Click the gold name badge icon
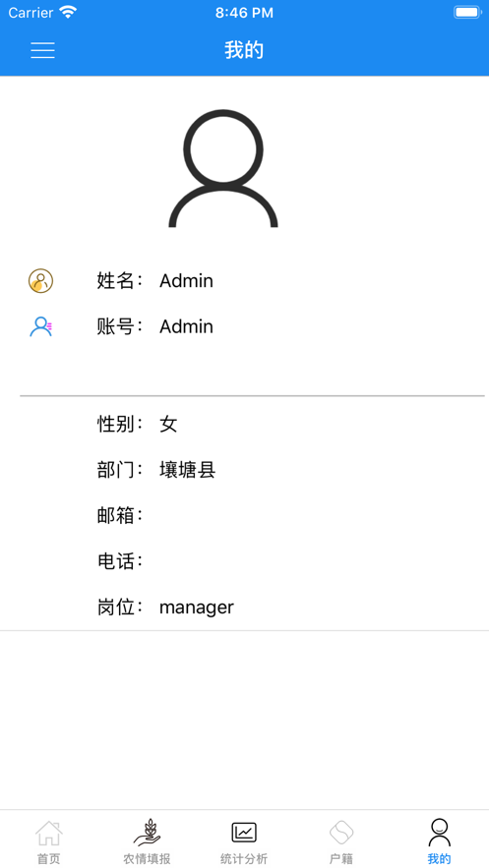The image size is (489, 868). tap(40, 281)
